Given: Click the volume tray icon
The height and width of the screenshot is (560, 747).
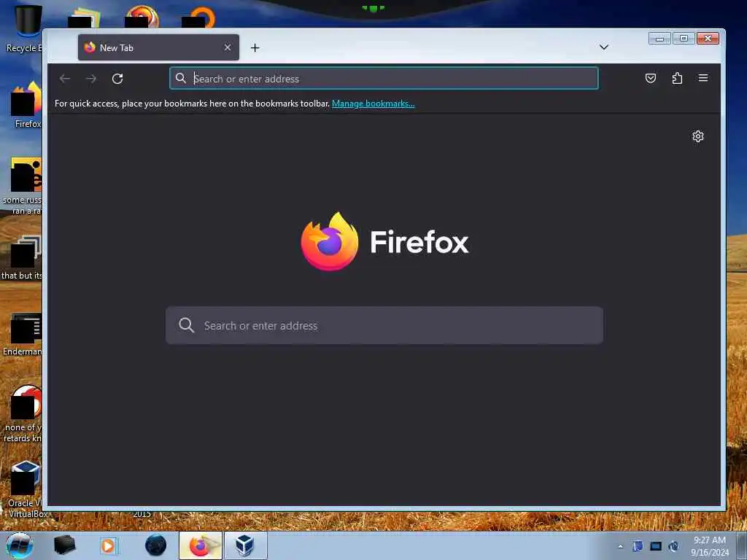Looking at the screenshot, I should pos(673,546).
